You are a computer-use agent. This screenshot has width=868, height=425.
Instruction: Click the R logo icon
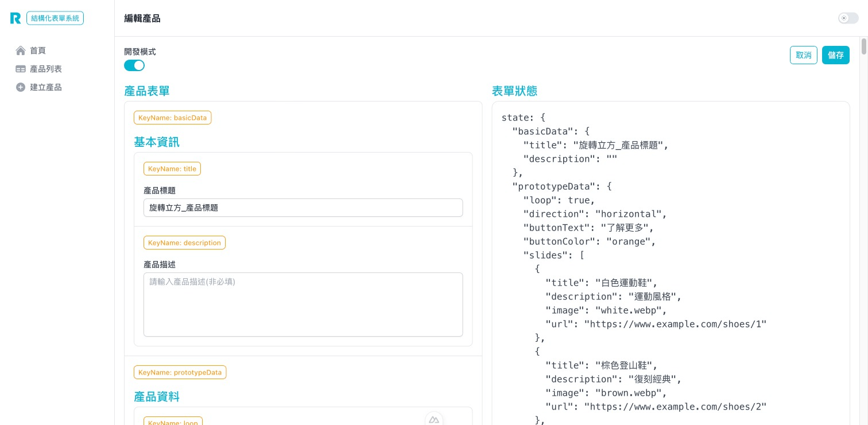(15, 18)
